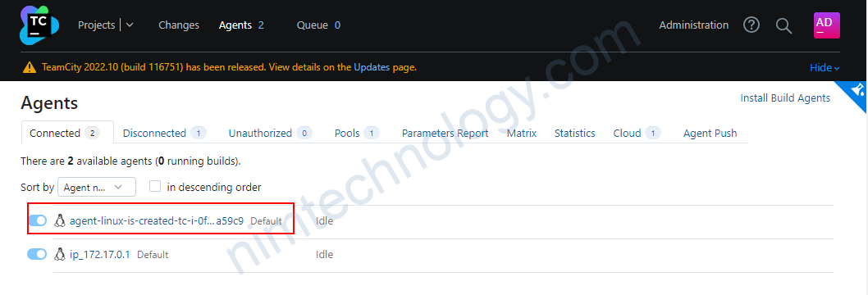Open the ip_172.17.0.1 agent link
The image size is (868, 295).
pos(100,255)
